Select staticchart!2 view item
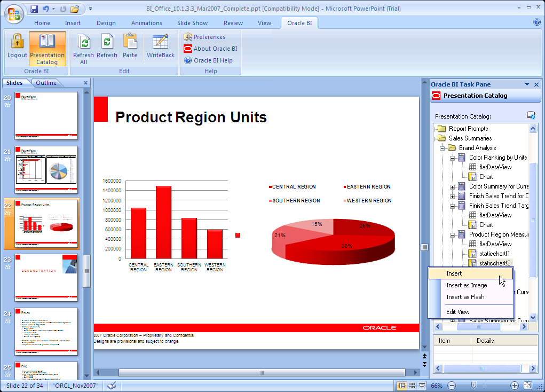Viewport: 545px width, 392px height. click(495, 263)
